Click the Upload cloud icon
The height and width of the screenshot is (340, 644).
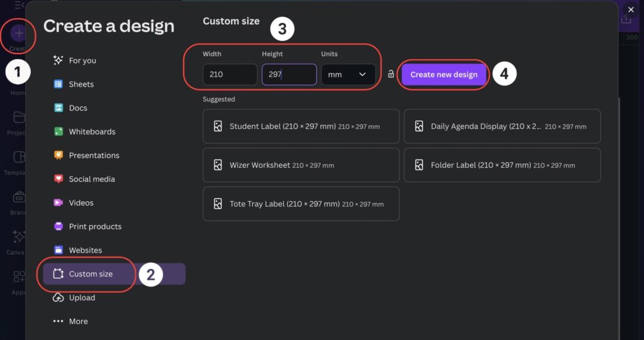[58, 298]
